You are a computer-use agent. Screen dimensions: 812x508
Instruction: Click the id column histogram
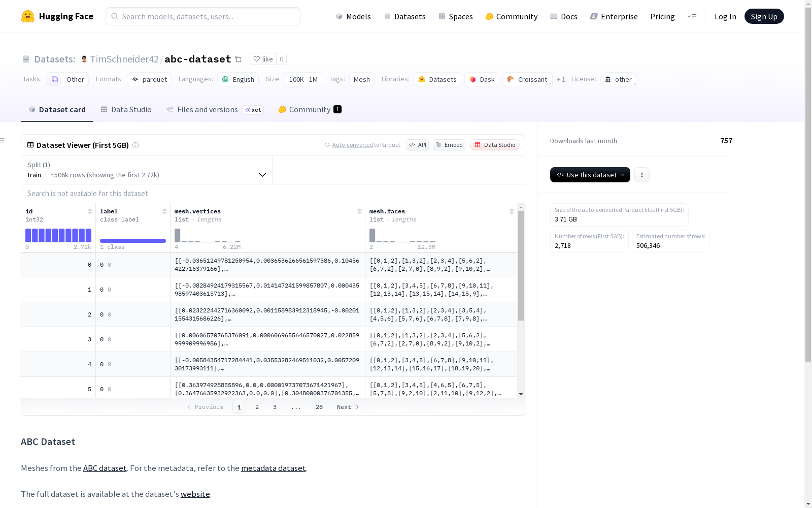tap(58, 235)
